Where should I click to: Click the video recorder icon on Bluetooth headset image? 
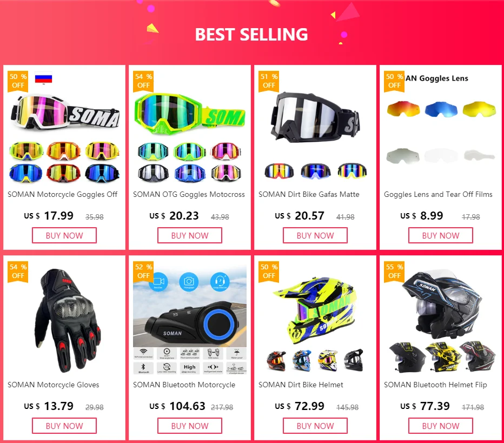click(x=158, y=282)
